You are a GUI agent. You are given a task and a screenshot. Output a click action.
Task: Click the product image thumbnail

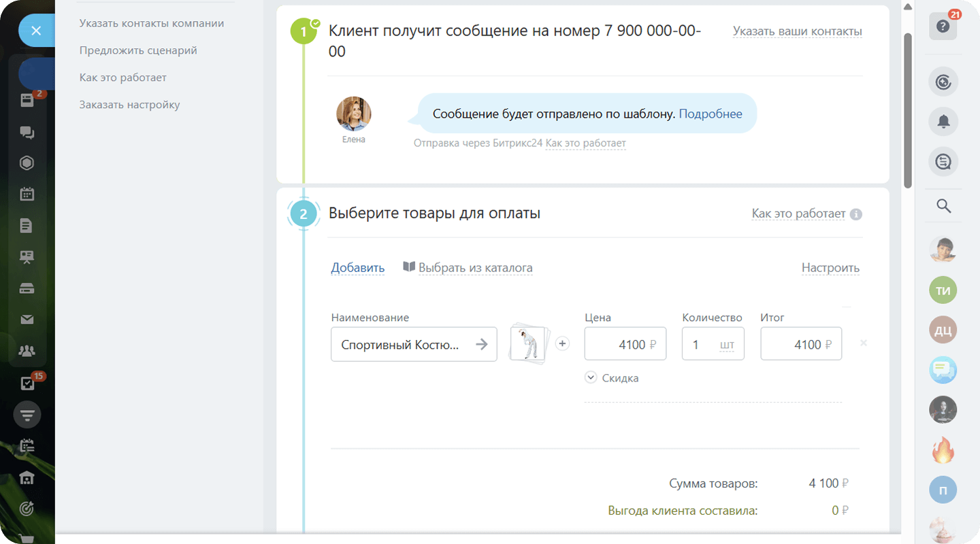click(x=527, y=344)
